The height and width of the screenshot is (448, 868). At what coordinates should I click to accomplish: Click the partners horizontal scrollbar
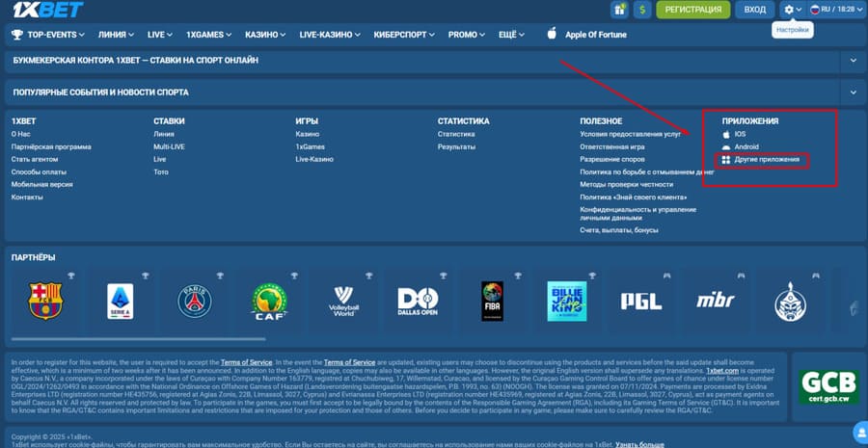pos(138,339)
